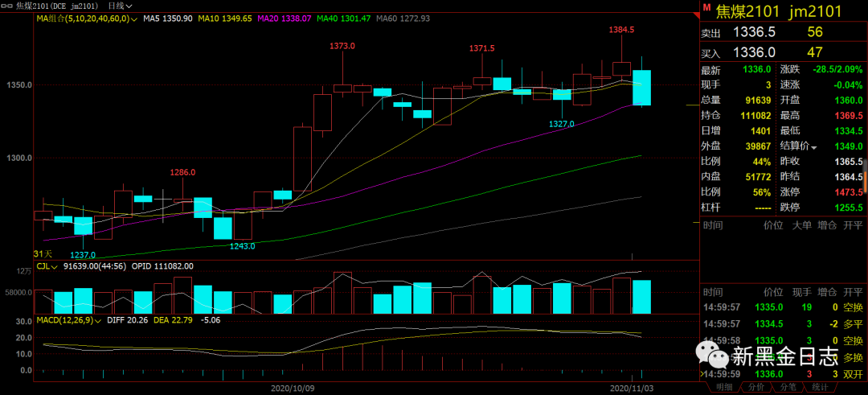Click the 最高 value 1369.5

[849, 116]
